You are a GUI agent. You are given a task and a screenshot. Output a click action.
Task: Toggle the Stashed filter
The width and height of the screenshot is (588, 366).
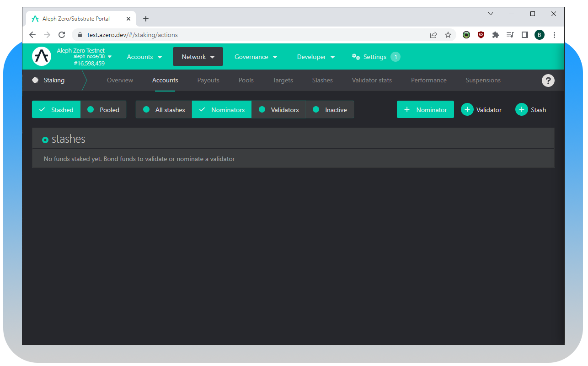56,110
